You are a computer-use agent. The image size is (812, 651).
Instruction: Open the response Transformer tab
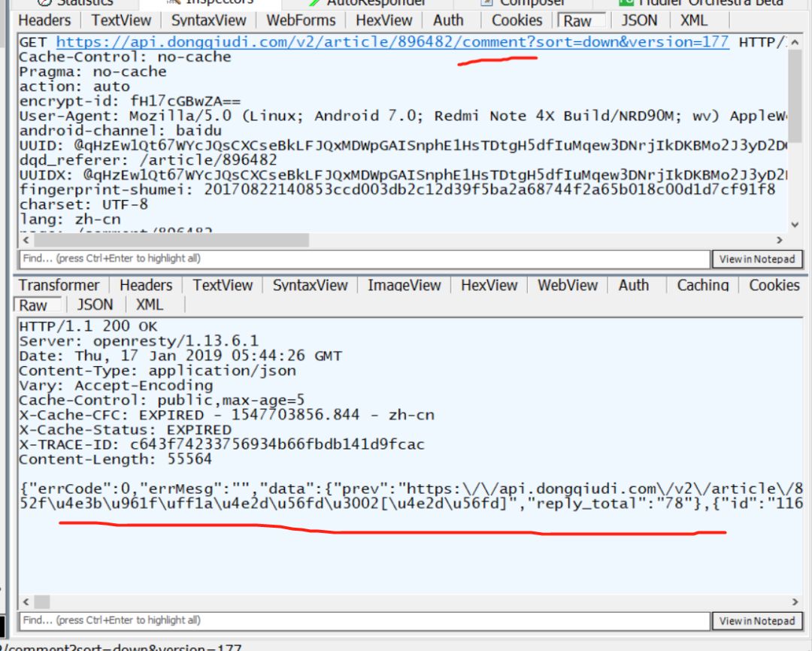click(59, 285)
